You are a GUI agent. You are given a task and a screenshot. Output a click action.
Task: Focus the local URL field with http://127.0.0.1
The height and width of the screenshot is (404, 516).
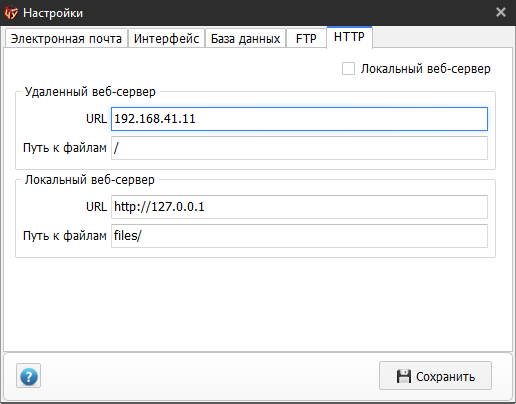point(299,207)
